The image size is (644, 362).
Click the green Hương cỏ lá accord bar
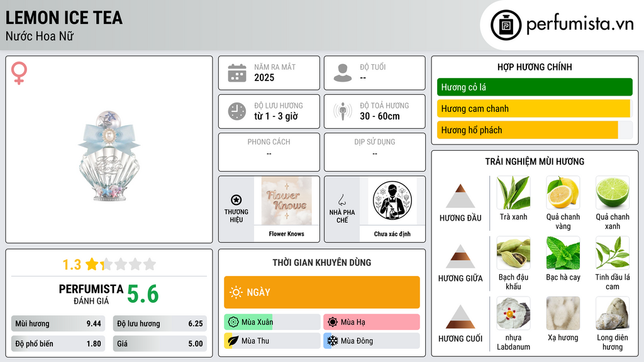[535, 87]
